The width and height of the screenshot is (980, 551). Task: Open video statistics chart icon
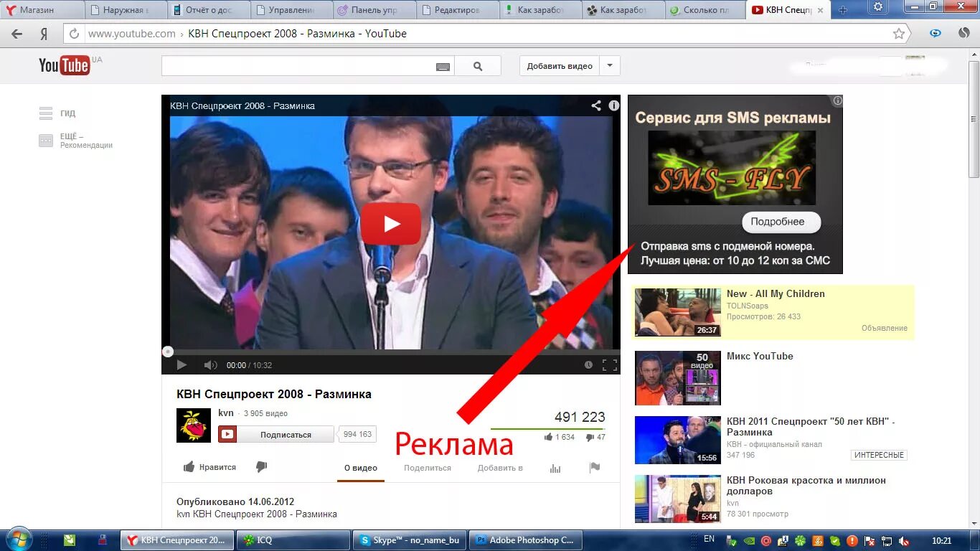[x=555, y=468]
